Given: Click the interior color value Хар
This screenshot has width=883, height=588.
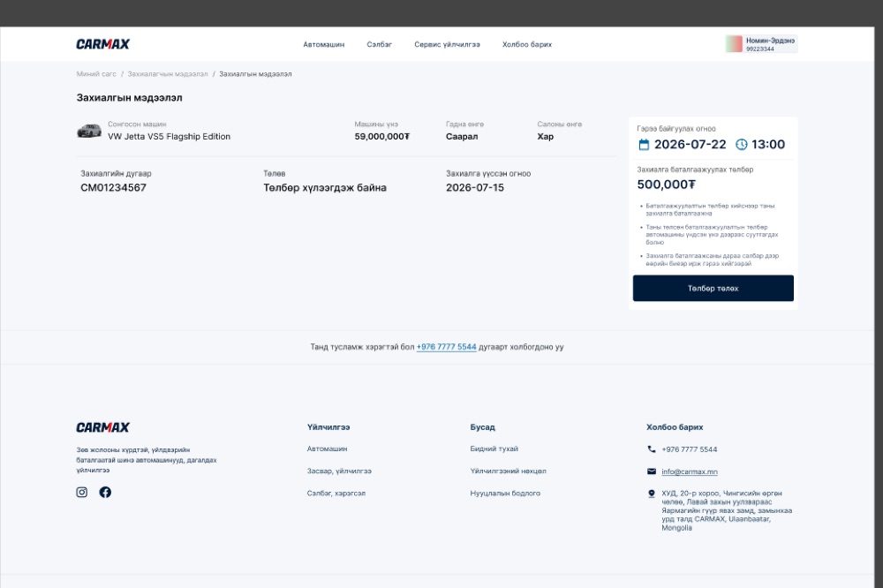Looking at the screenshot, I should pos(545,136).
